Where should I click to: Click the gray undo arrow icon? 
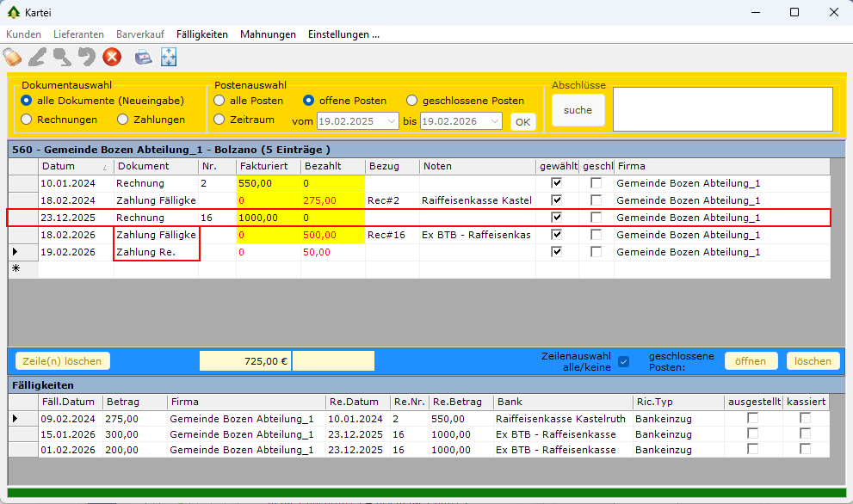(x=86, y=58)
